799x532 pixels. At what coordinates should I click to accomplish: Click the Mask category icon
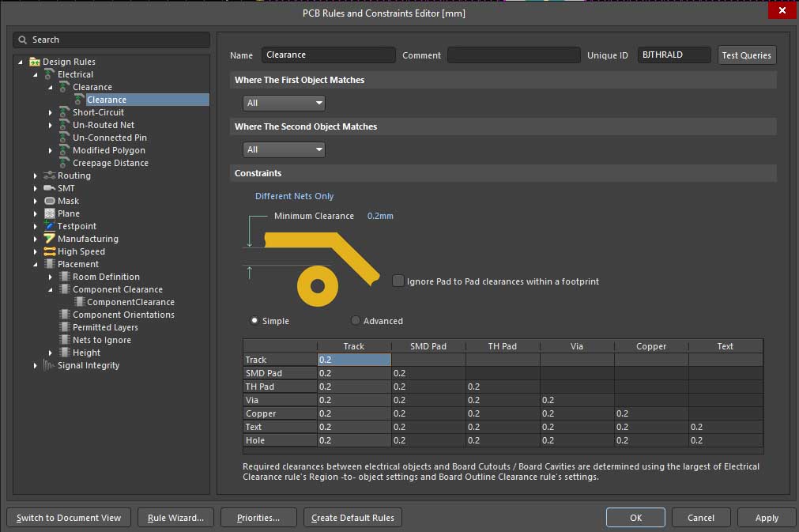50,201
